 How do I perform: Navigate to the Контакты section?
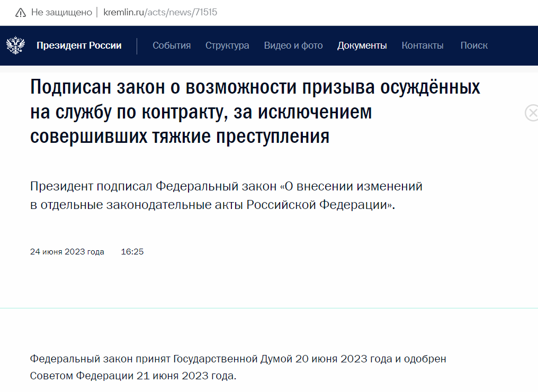[423, 45]
